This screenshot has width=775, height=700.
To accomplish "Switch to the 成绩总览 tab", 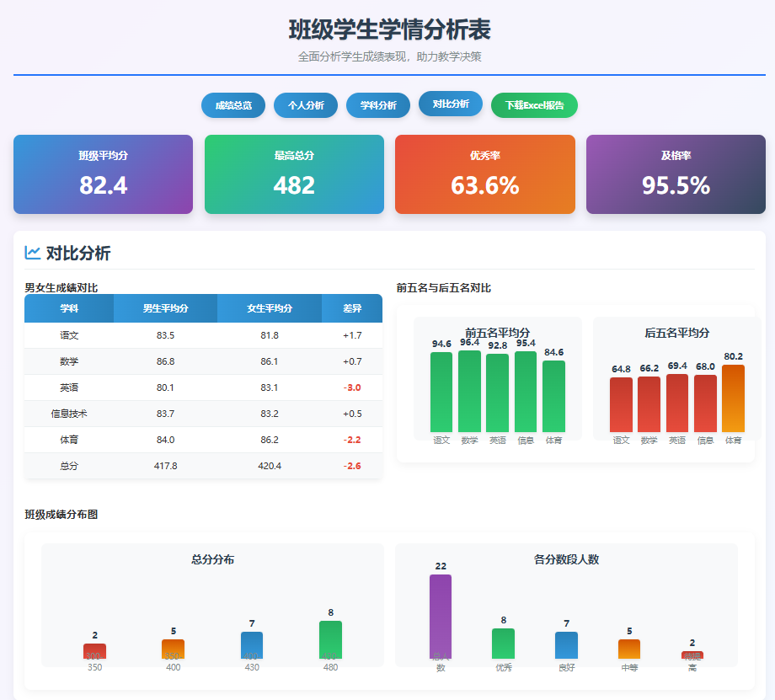I will coord(233,105).
